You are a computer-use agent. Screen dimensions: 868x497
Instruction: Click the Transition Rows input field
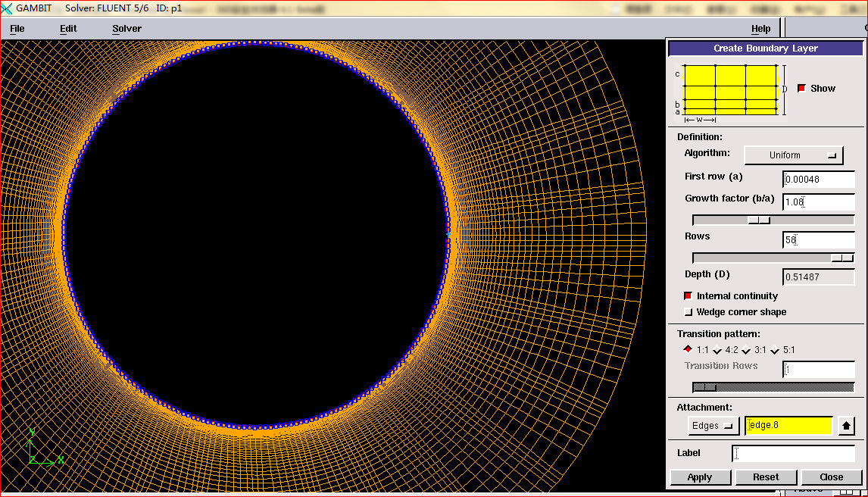(x=819, y=369)
